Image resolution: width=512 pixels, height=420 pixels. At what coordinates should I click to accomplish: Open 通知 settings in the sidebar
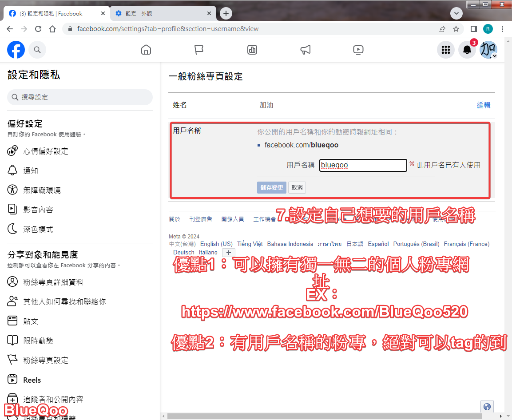(31, 170)
